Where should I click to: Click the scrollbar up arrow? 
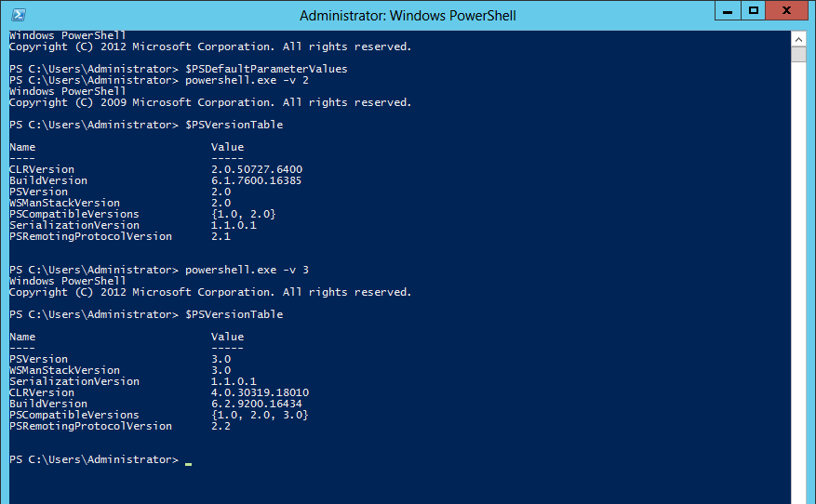point(798,38)
